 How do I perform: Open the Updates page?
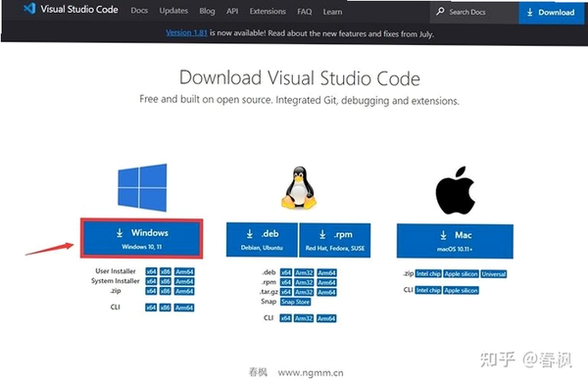pos(173,11)
